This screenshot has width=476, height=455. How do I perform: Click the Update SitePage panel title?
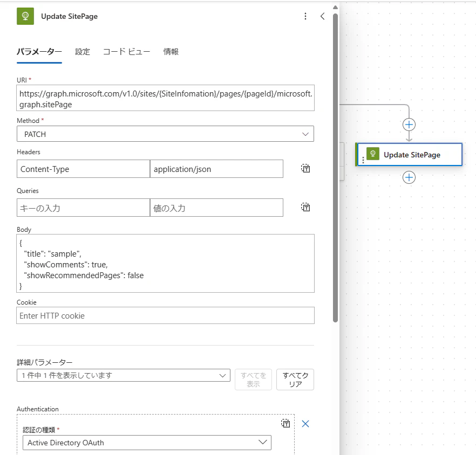69,16
